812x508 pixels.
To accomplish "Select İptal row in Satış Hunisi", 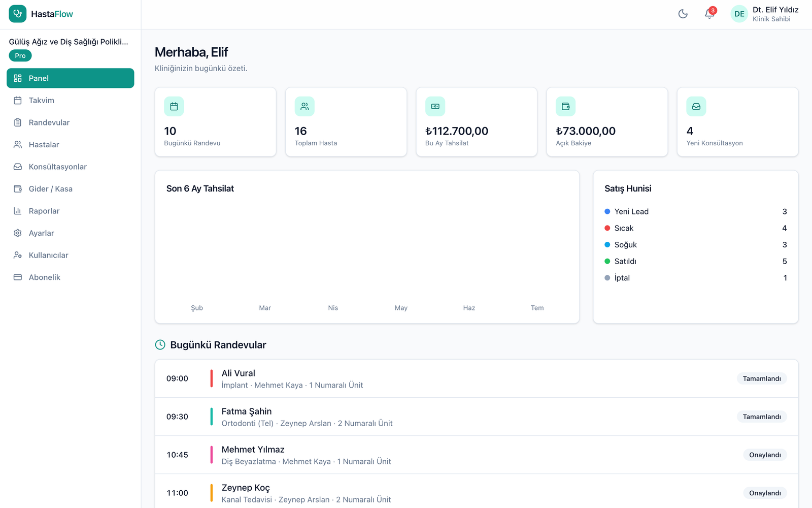I will point(696,278).
